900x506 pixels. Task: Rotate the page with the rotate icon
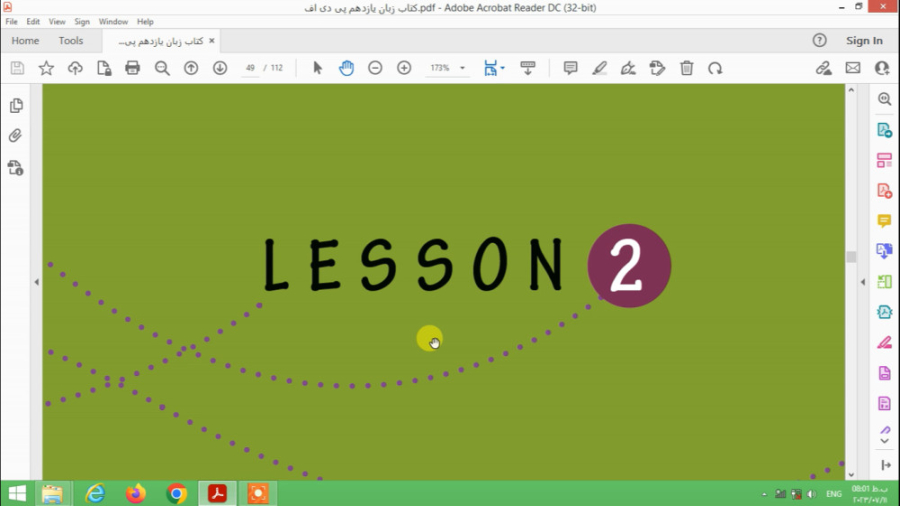(x=715, y=68)
